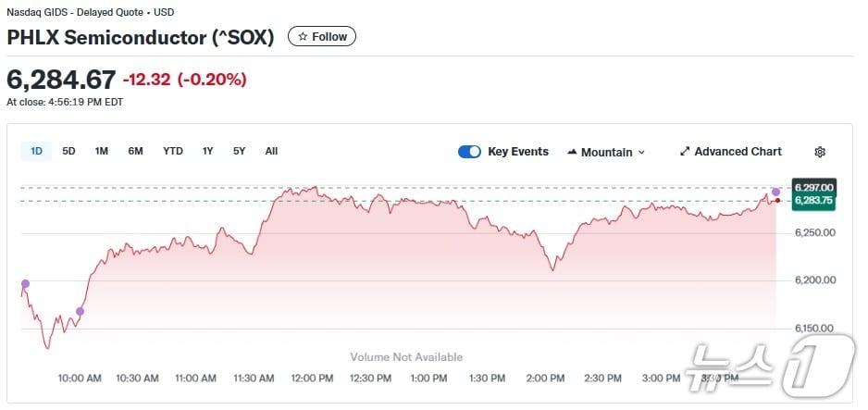
Task: Select the 1Y range tab
Action: coord(208,151)
